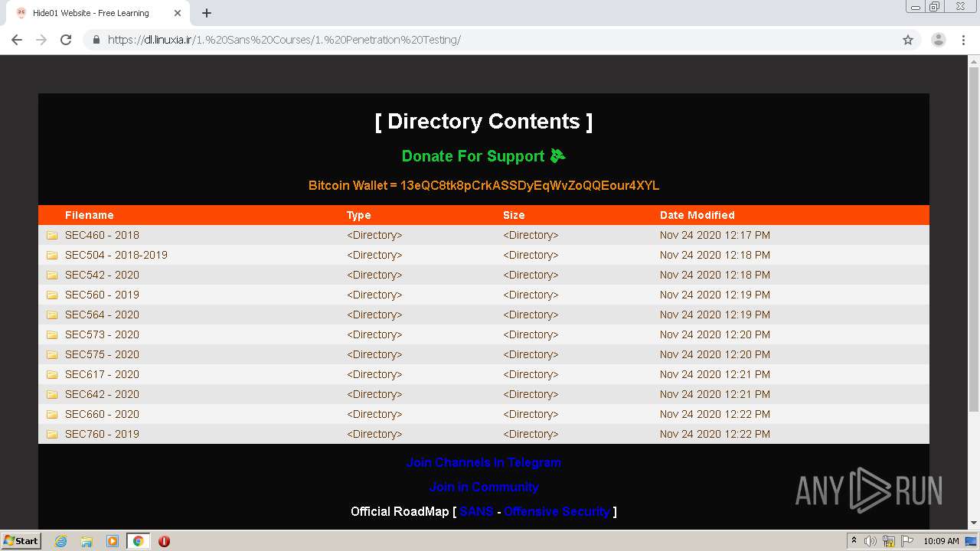This screenshot has height=551, width=980.
Task: Click the folder icon beside SEC504 - 2018-2019
Action: pos(52,255)
